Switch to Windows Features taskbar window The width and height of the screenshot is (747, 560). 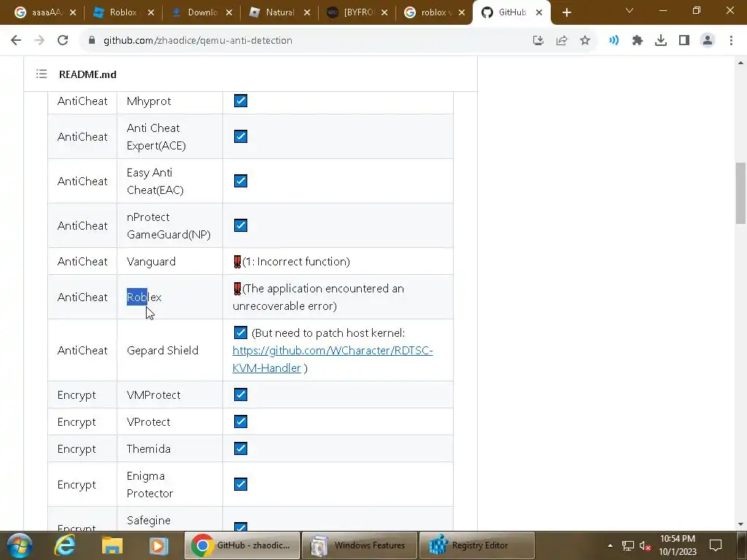[x=360, y=545]
